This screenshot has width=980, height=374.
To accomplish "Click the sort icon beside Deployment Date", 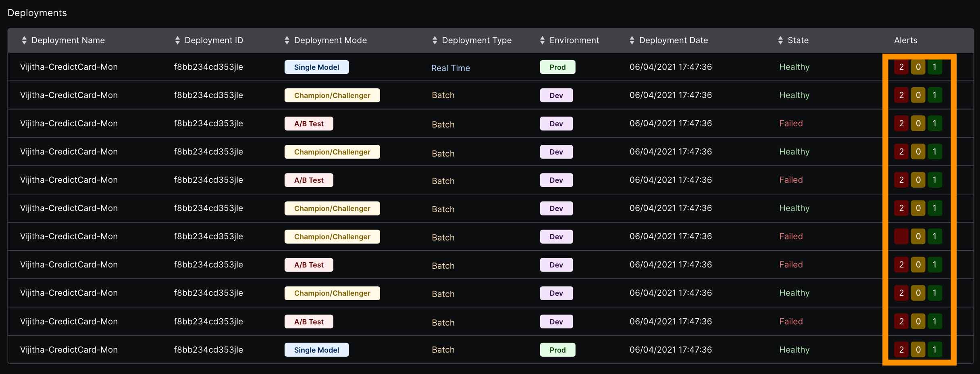I will [632, 40].
